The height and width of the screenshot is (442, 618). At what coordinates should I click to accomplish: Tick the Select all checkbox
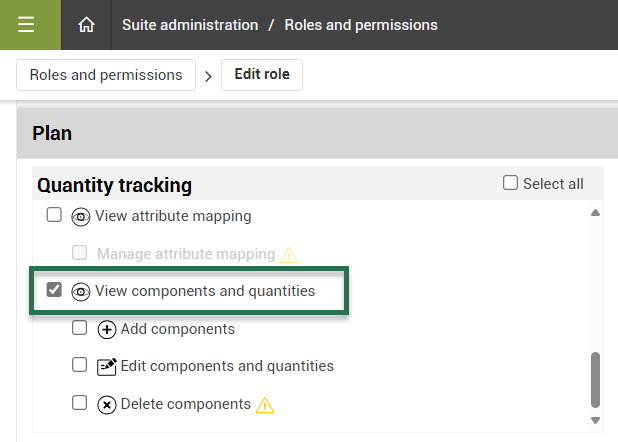coord(510,183)
